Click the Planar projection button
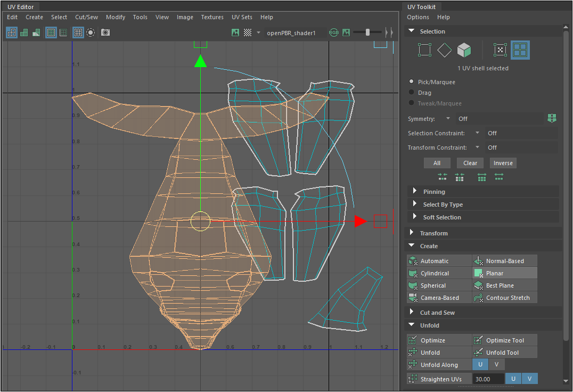Screen dimensions: 573x392 (504, 273)
